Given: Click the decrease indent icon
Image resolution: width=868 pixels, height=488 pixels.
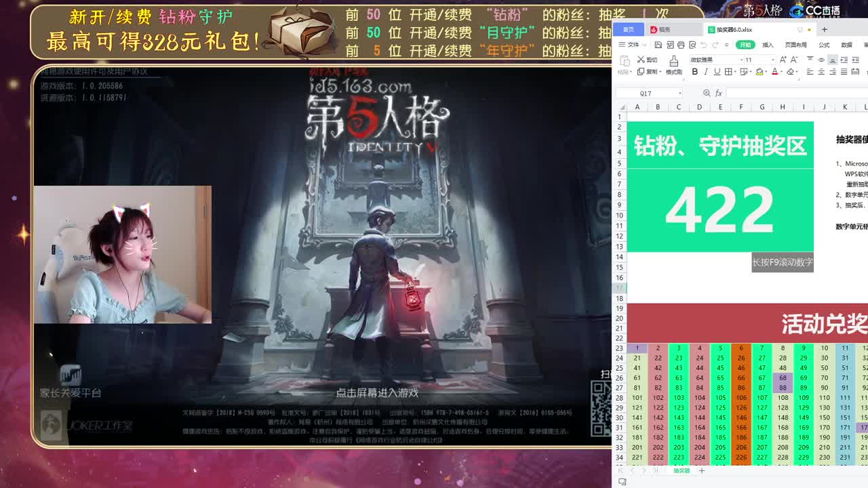Looking at the screenshot, I should point(844,60).
